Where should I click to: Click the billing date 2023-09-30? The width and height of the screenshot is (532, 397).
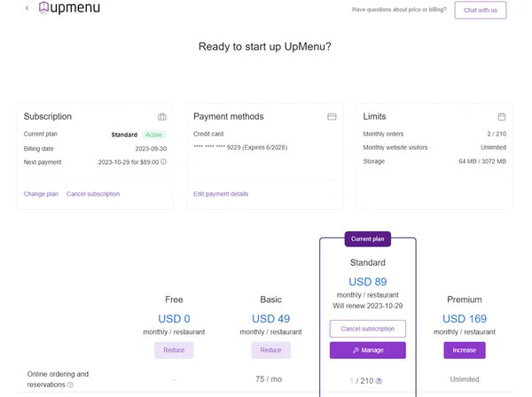[151, 149]
